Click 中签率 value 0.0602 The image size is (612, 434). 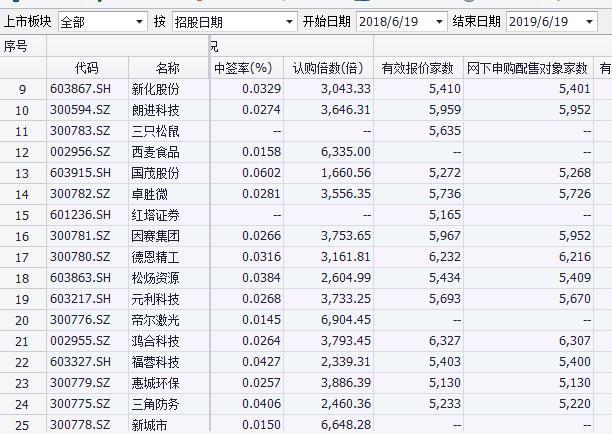point(261,173)
